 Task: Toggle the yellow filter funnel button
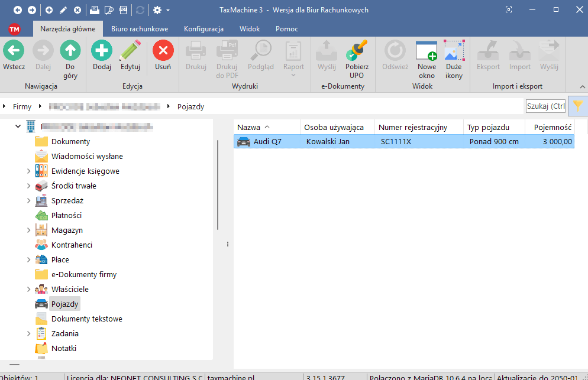coord(577,106)
